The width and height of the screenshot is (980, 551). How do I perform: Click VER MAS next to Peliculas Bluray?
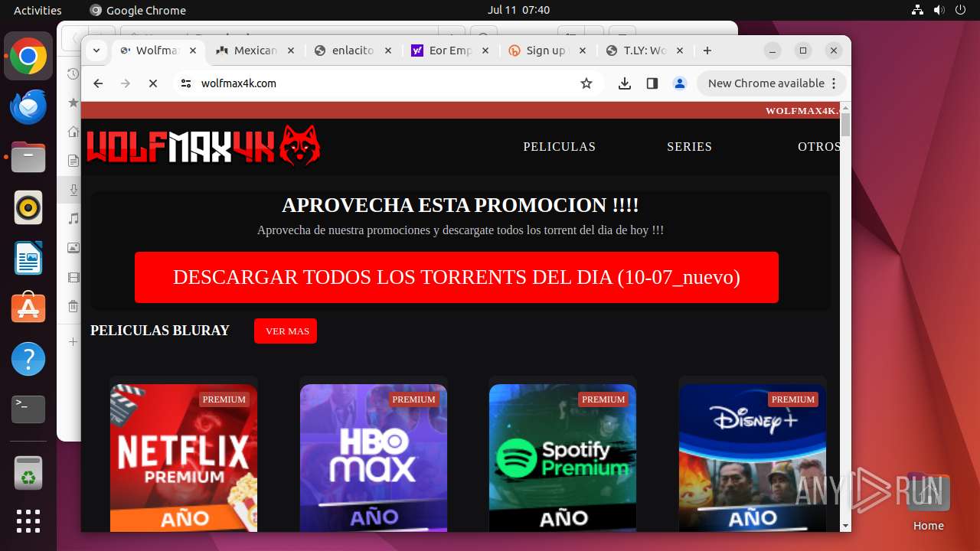(286, 331)
